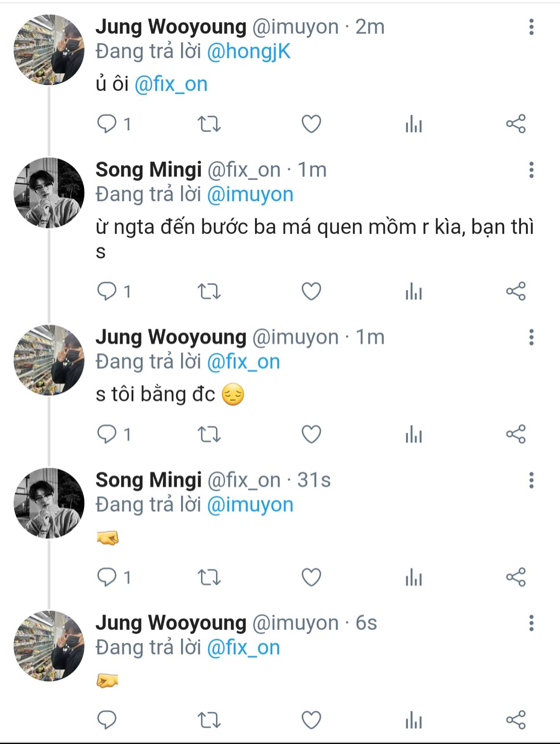Open Jung Wooyoung's profile name on the 6s tweet
The image size is (560, 744).
point(171,623)
